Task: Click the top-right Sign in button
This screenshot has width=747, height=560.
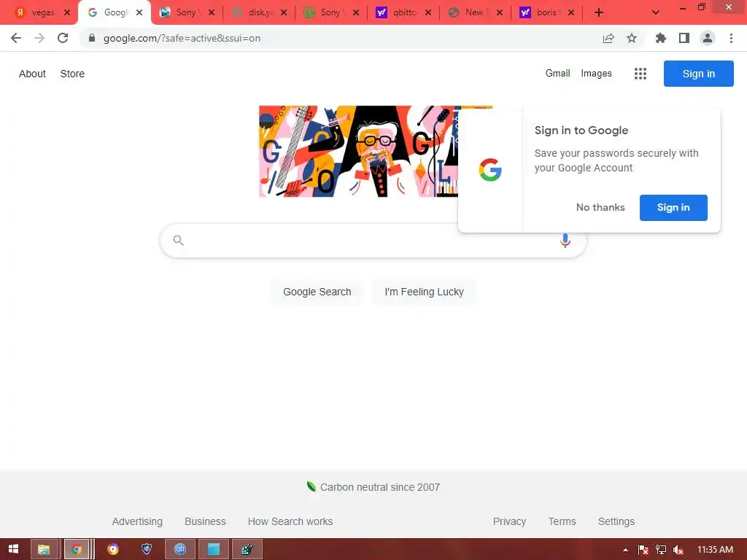Action: coord(698,74)
